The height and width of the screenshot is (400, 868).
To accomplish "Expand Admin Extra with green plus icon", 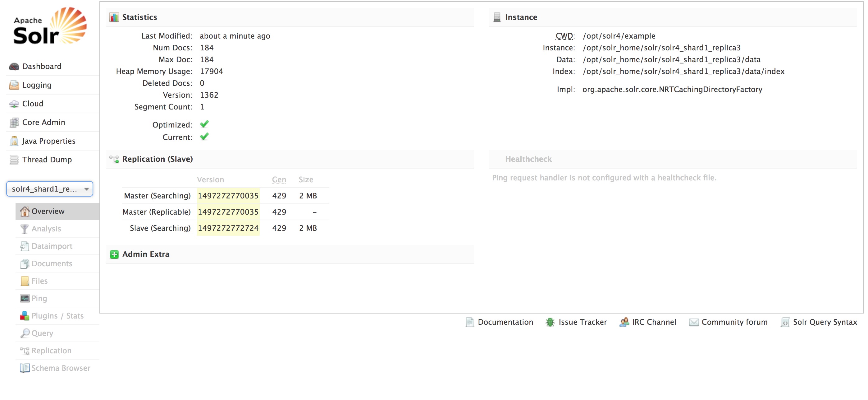I will point(114,254).
